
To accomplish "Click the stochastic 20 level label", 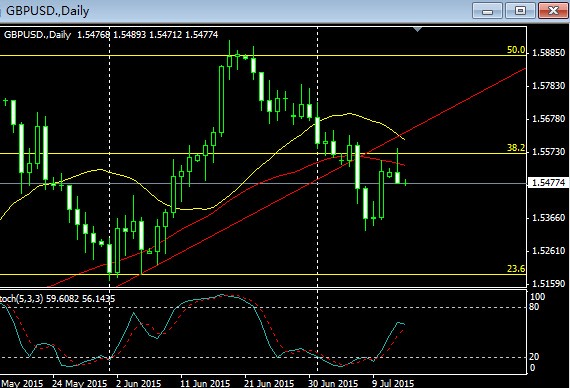I will (x=534, y=357).
